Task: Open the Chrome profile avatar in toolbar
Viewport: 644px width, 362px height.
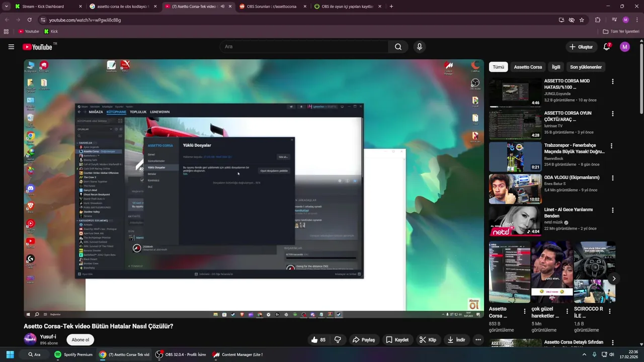Action: (x=625, y=20)
